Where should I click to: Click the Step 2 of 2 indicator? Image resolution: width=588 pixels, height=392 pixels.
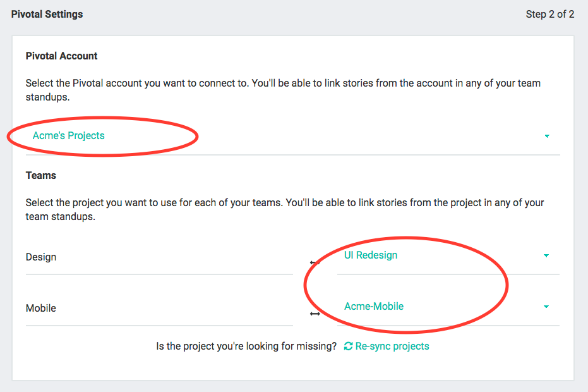coord(549,15)
